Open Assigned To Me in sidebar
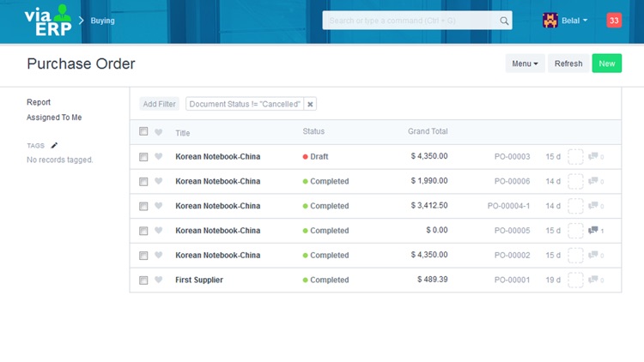The image size is (644, 362). click(x=54, y=118)
